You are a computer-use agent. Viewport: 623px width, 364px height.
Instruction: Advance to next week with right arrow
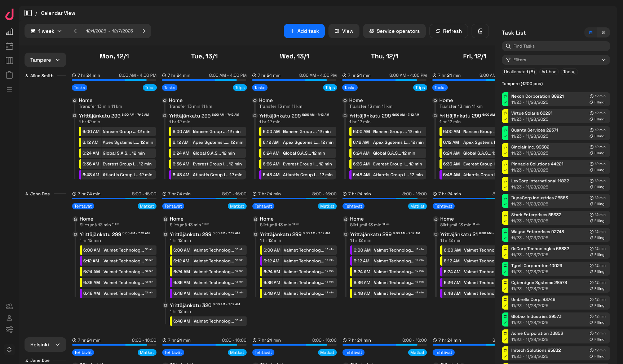click(144, 31)
